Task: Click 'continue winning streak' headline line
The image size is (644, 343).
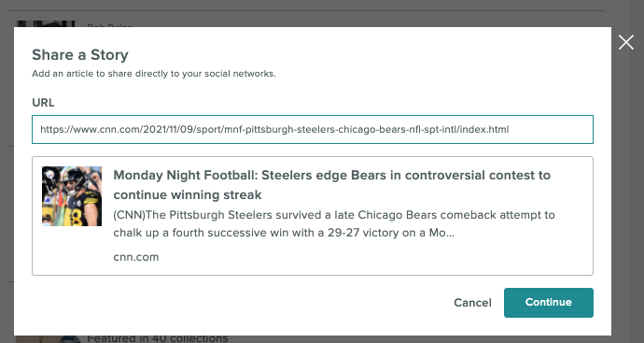Action: click(188, 194)
